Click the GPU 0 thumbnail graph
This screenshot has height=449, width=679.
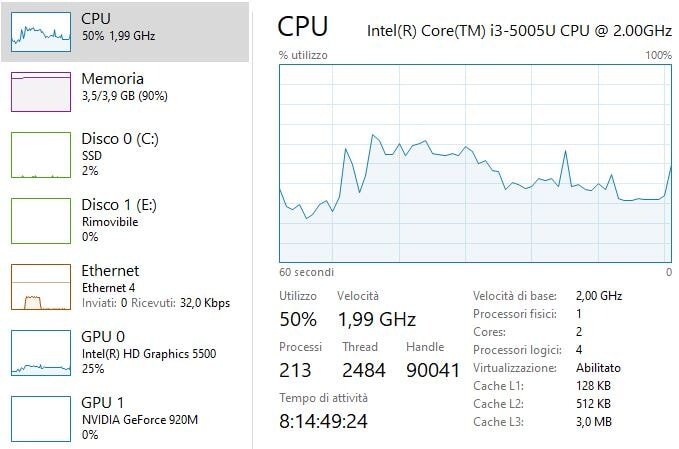tap(40, 352)
